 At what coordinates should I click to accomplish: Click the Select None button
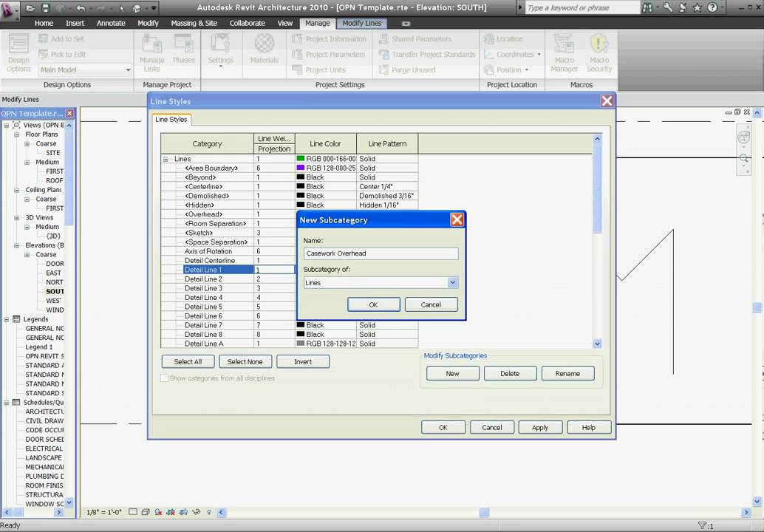[245, 361]
